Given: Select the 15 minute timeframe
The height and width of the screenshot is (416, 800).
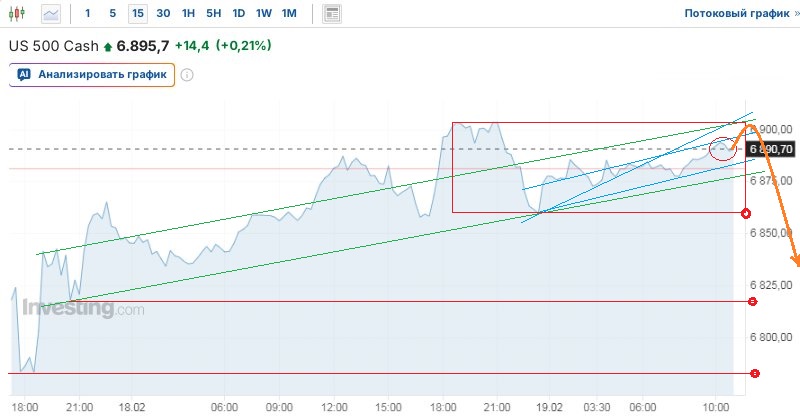Looking at the screenshot, I should pyautogui.click(x=137, y=14).
